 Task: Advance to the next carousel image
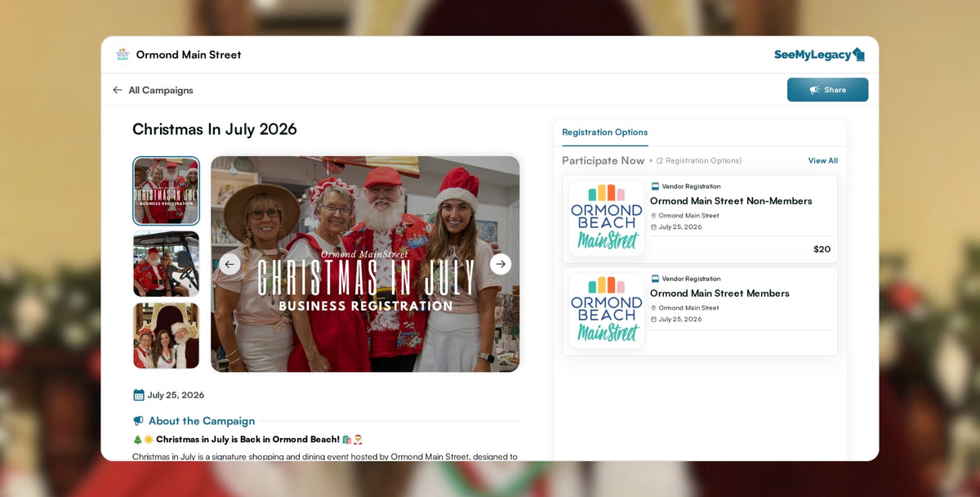[x=501, y=264]
